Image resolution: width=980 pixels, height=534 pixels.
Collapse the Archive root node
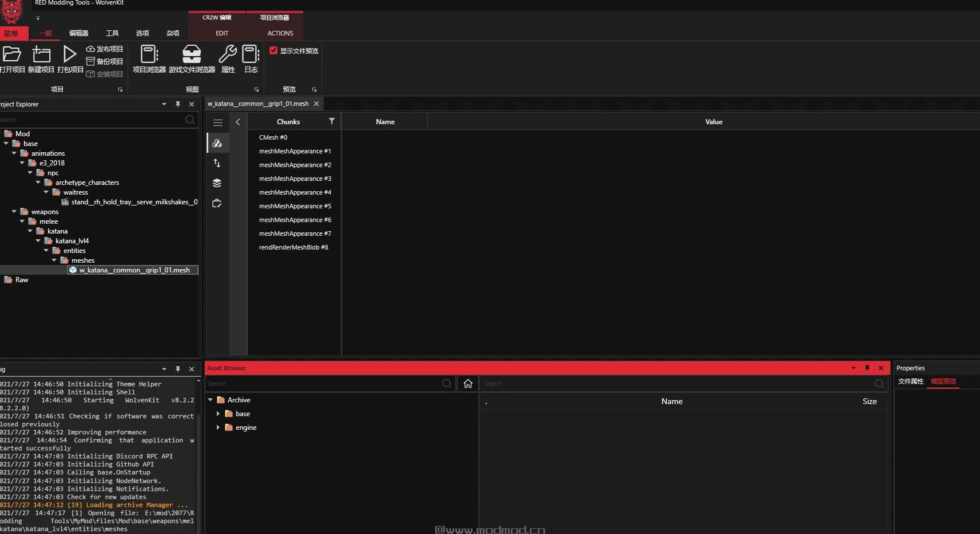(210, 399)
